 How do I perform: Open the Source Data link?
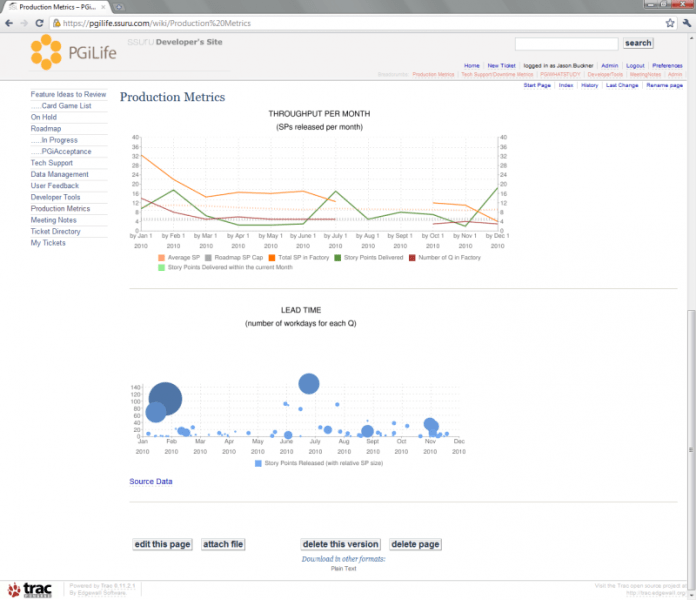point(151,482)
